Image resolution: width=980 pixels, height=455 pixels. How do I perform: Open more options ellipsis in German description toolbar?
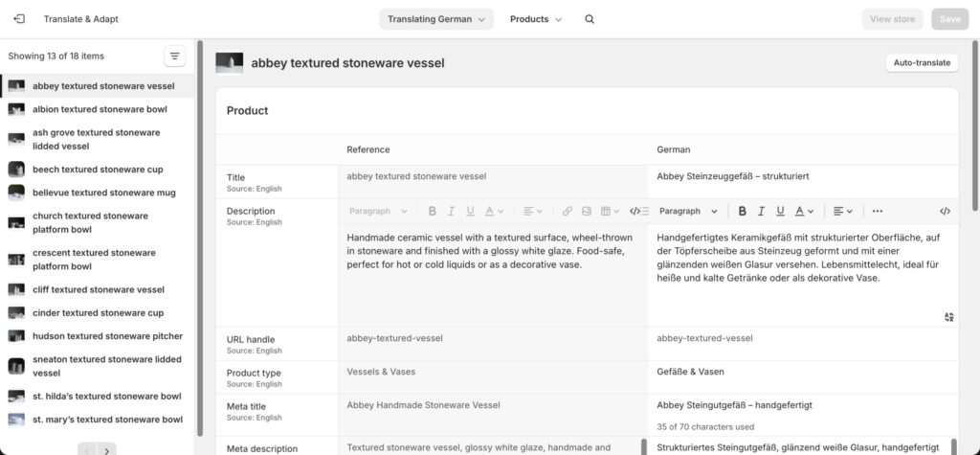click(x=878, y=212)
